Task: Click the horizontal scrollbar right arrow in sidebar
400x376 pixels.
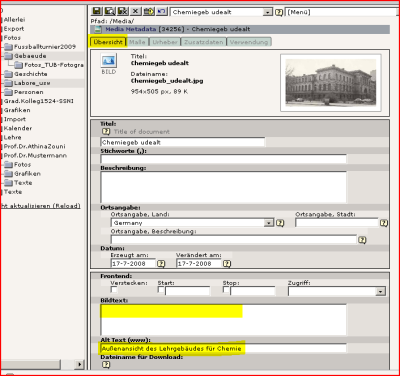Action: point(79,364)
